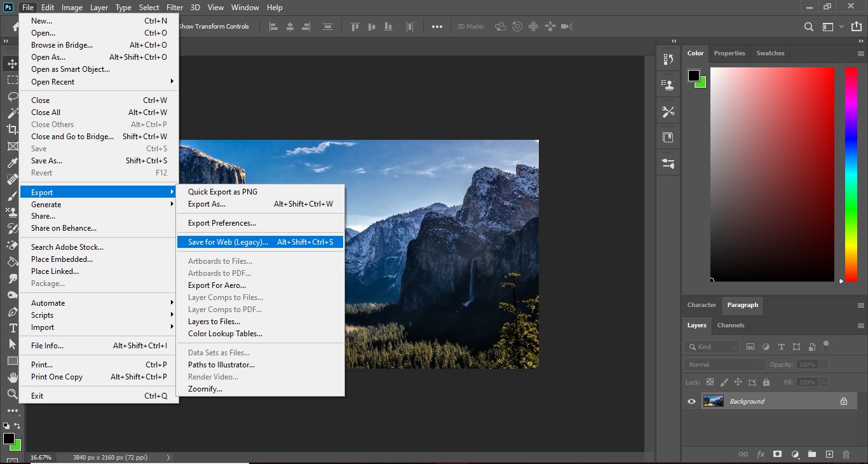Select the Hand tool
Image resolution: width=868 pixels, height=464 pixels.
(x=12, y=378)
